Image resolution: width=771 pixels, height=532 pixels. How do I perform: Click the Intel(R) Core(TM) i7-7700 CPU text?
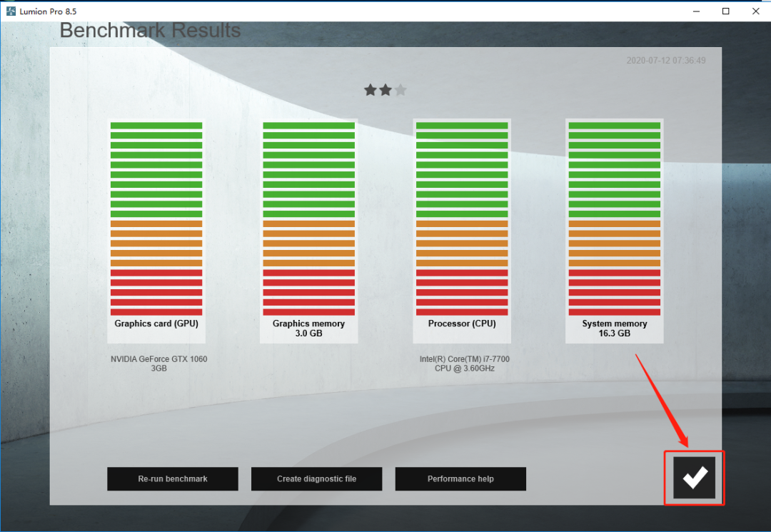pyautogui.click(x=465, y=363)
